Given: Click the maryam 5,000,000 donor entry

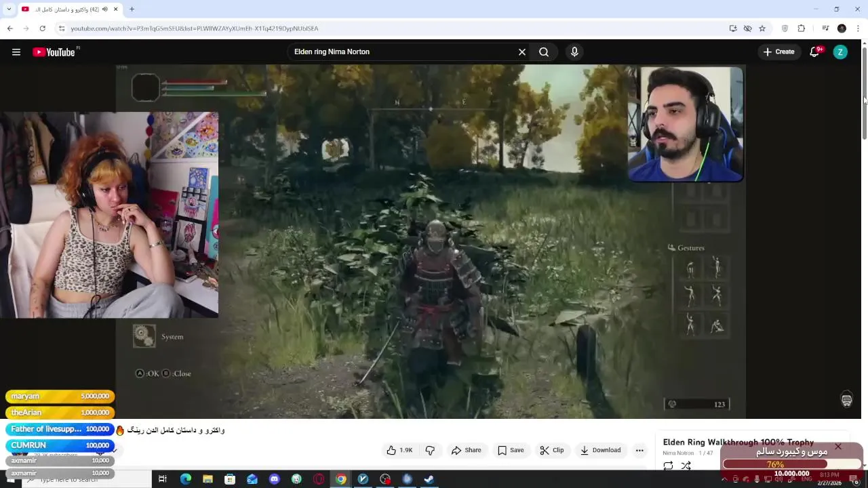Looking at the screenshot, I should tap(60, 396).
